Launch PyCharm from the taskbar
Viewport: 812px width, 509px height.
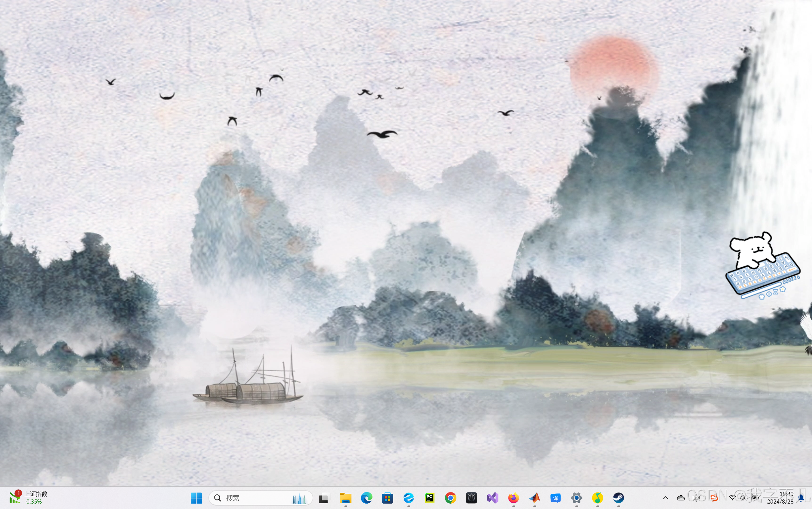430,498
